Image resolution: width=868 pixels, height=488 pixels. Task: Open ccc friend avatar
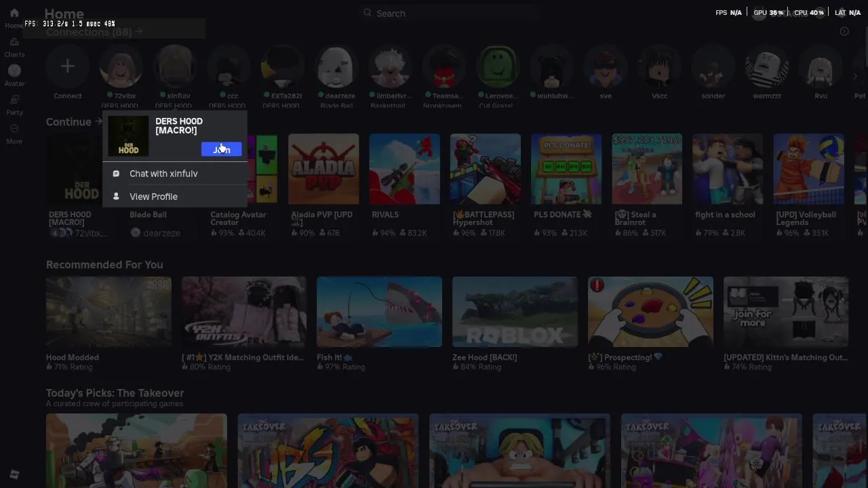click(x=229, y=66)
